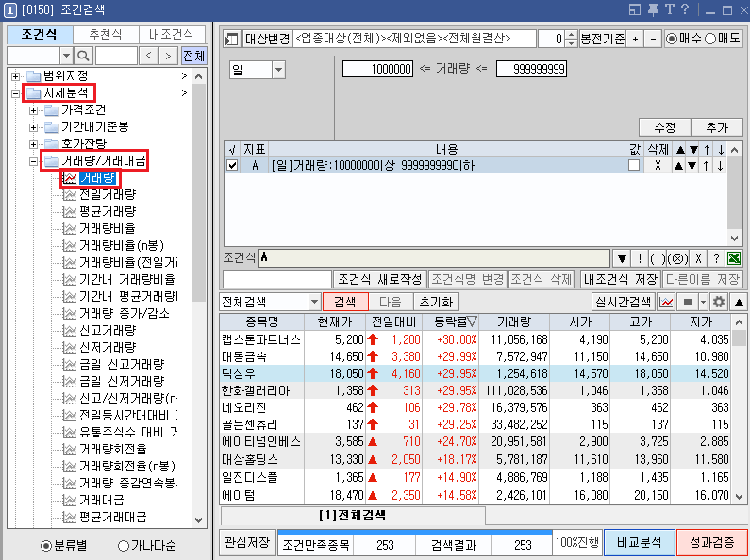Click the 초기화 button
This screenshot has height=560, width=750.
pos(436,302)
